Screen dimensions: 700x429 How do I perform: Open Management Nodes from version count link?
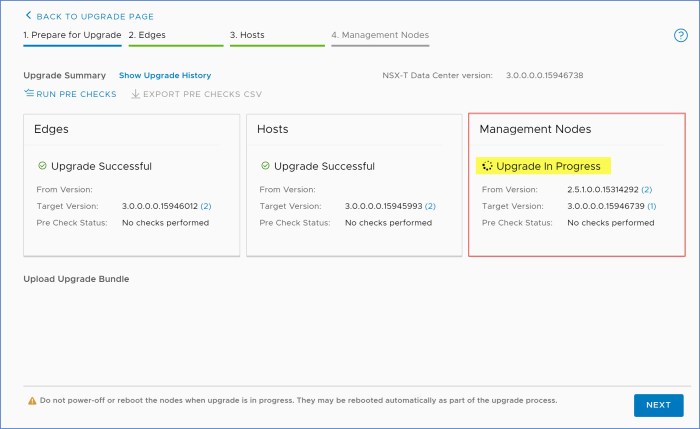pyautogui.click(x=646, y=189)
